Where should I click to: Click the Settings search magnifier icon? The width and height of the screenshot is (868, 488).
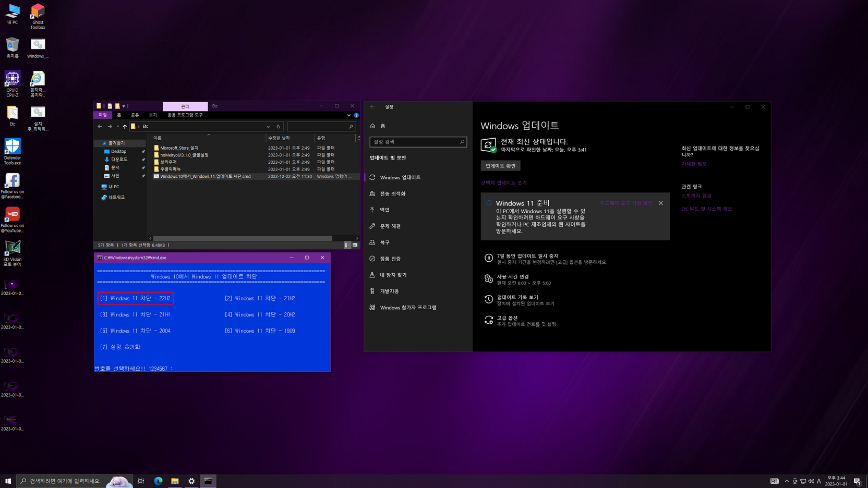coord(462,142)
